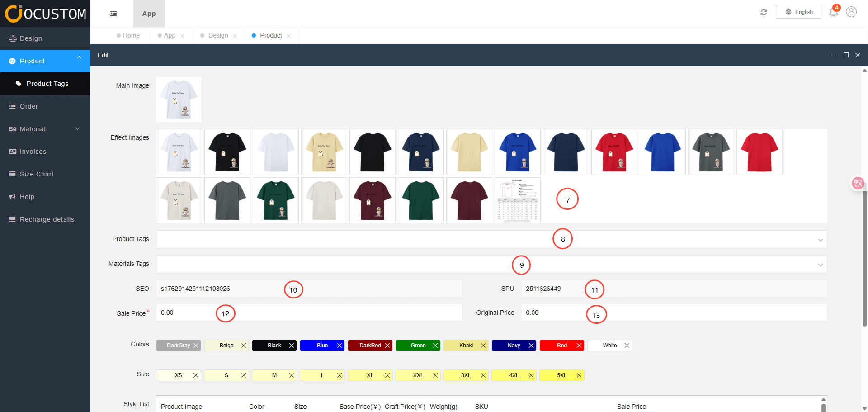Viewport: 868px width, 412px height.
Task: Select the red t-shirt effect image thumbnail
Action: click(759, 152)
